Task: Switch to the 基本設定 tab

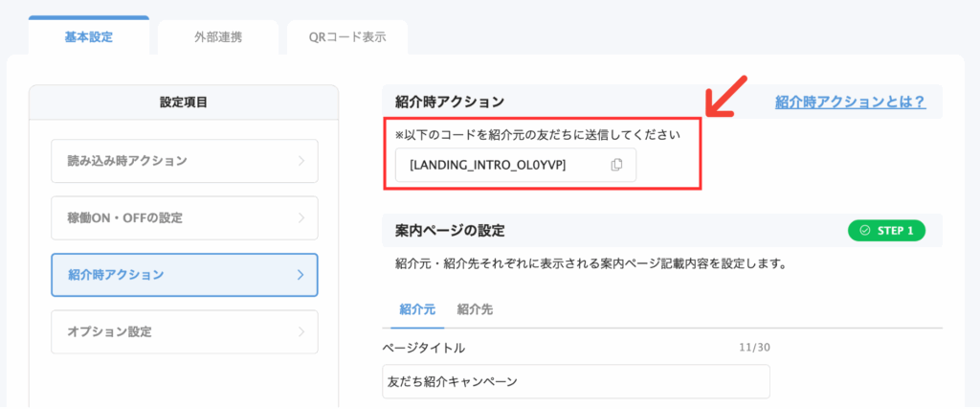Action: click(x=89, y=37)
